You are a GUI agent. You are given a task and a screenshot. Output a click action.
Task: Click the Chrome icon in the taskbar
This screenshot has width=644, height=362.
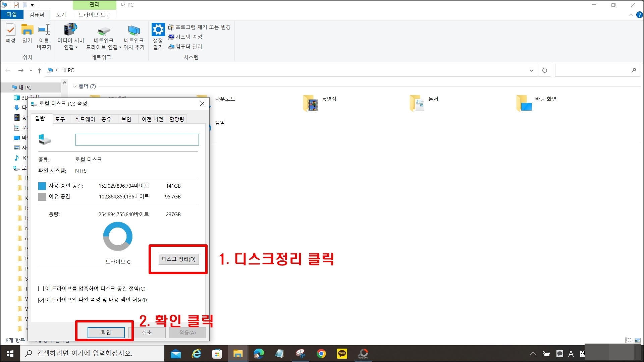(x=321, y=354)
